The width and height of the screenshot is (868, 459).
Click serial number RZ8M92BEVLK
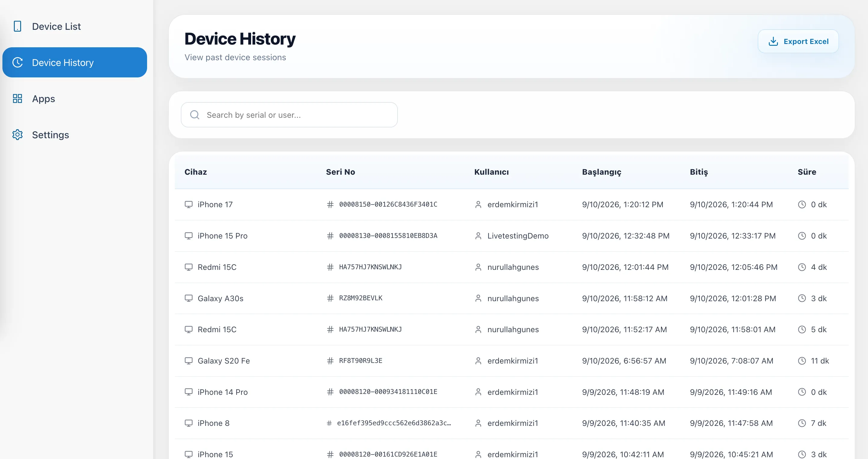click(360, 298)
